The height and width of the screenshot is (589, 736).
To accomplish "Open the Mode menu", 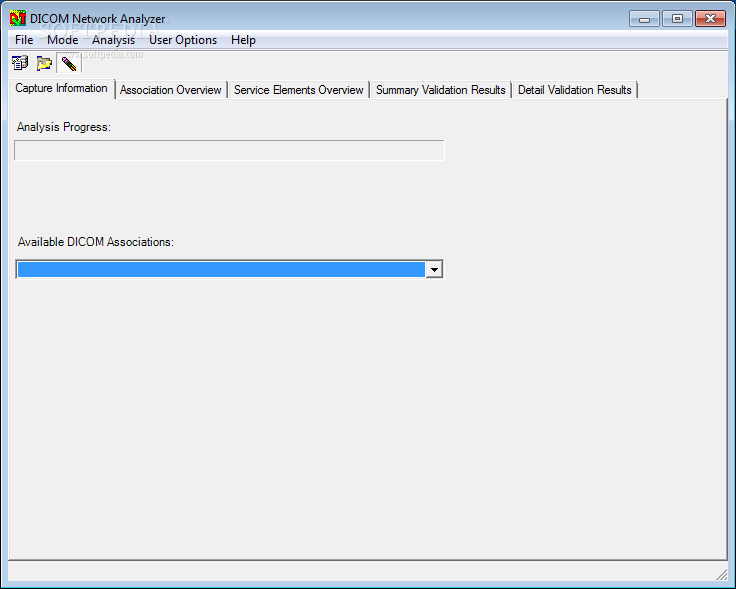I will point(62,40).
